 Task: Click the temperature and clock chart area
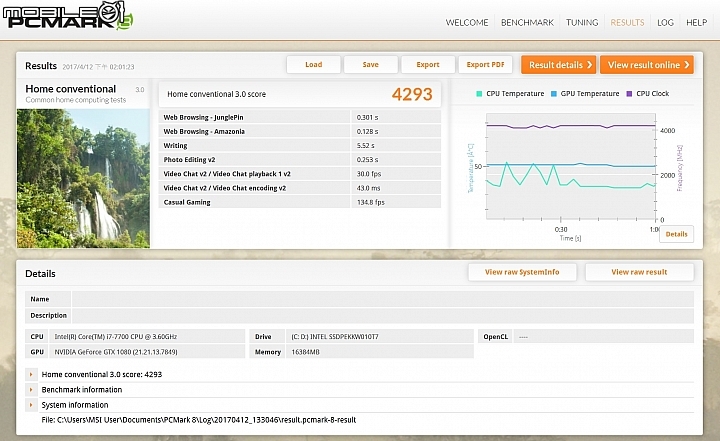(571, 167)
